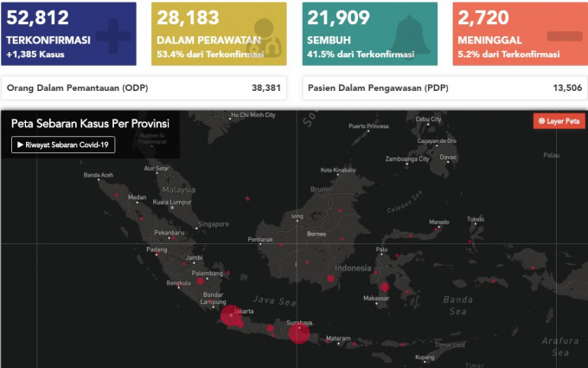Image resolution: width=588 pixels, height=368 pixels.
Task: Open the 21,909 Sembuh recovered card
Action: click(x=370, y=34)
